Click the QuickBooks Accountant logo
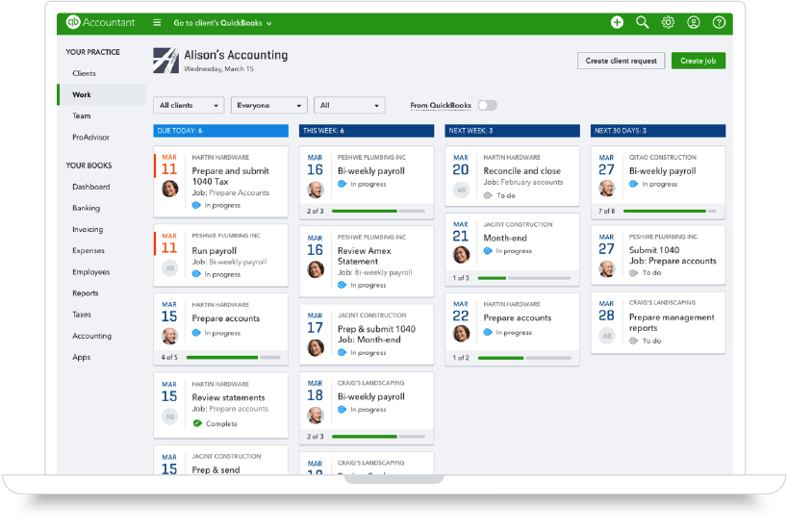The width and height of the screenshot is (788, 532). [101, 22]
